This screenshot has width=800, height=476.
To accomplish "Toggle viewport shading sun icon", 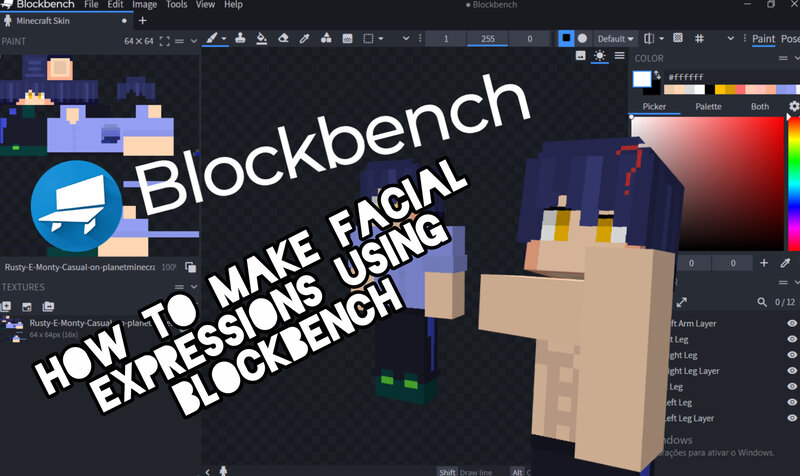I will coord(599,56).
